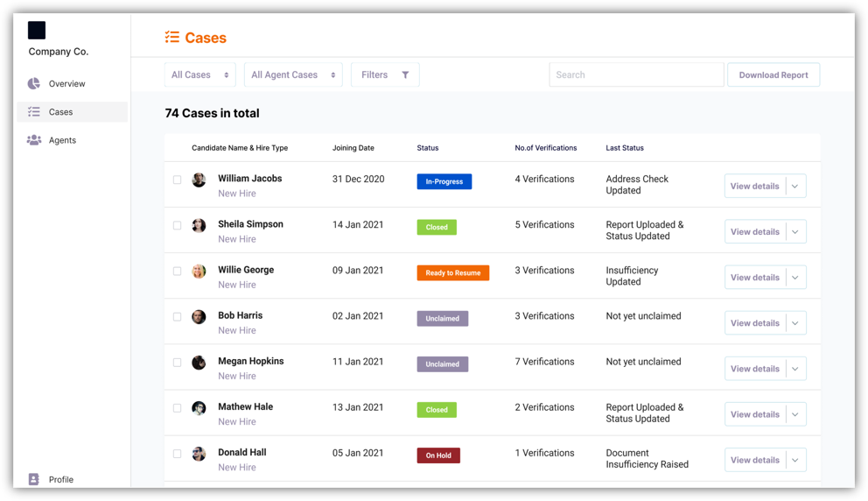Viewport: 868px width, 501px height.
Task: View details for Willie George
Action: coord(755,277)
